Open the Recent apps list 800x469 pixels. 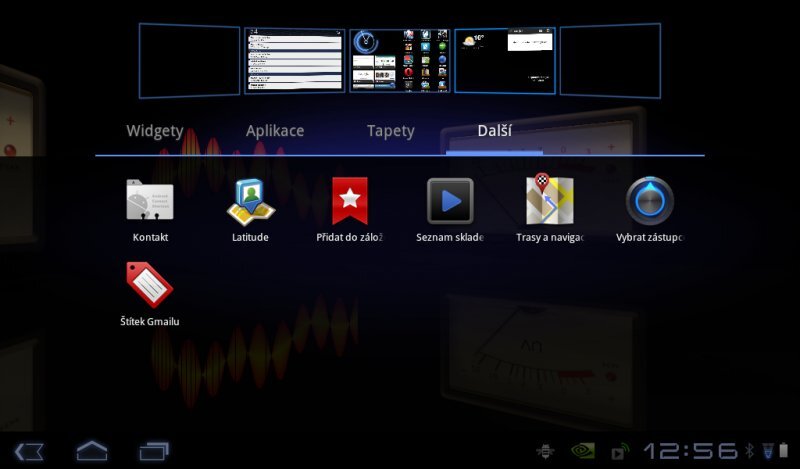click(x=154, y=452)
